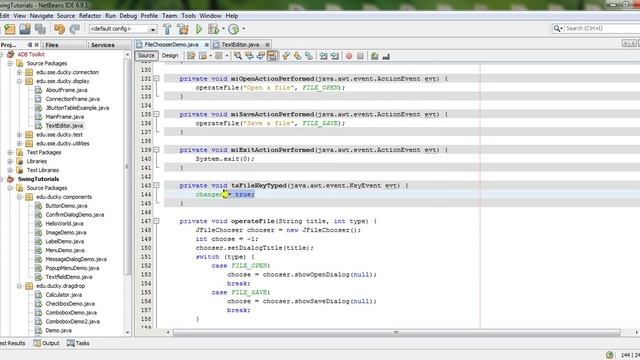
Task: Click the Find Selection magnifier icon
Action: coord(238,56)
